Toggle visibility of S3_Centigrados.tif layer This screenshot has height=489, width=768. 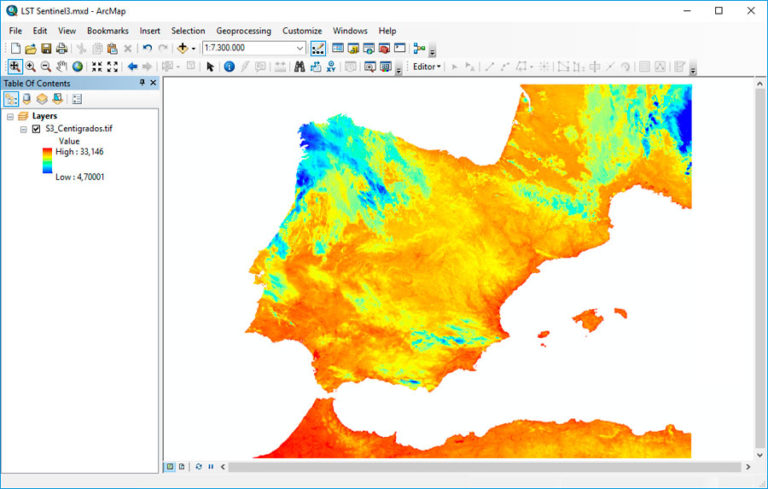36,129
